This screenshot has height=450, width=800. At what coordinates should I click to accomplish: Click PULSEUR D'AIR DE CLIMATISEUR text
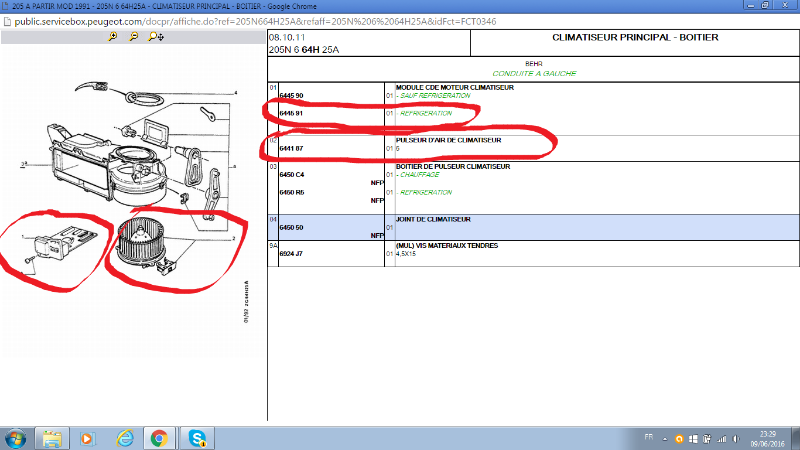click(x=448, y=140)
